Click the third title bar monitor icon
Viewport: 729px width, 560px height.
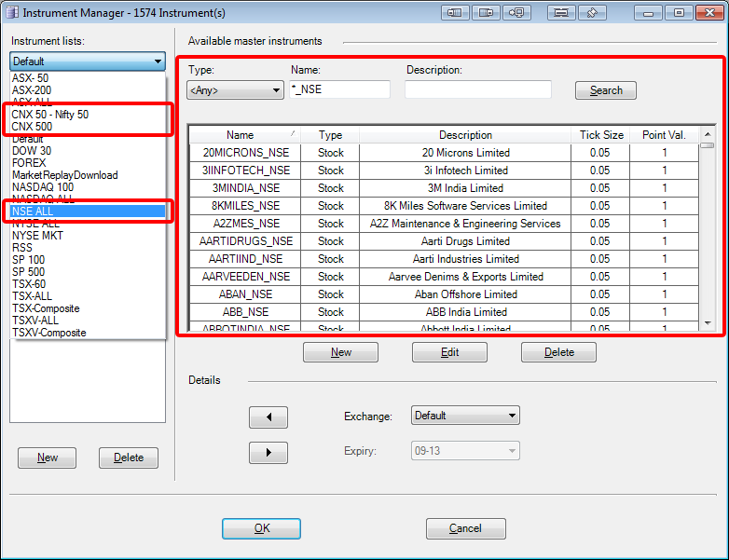click(516, 12)
